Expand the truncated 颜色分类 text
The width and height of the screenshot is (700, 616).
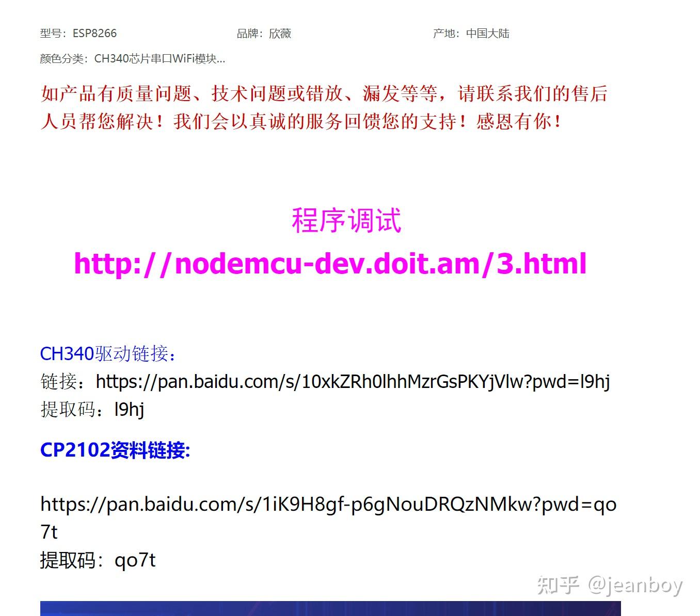point(221,59)
